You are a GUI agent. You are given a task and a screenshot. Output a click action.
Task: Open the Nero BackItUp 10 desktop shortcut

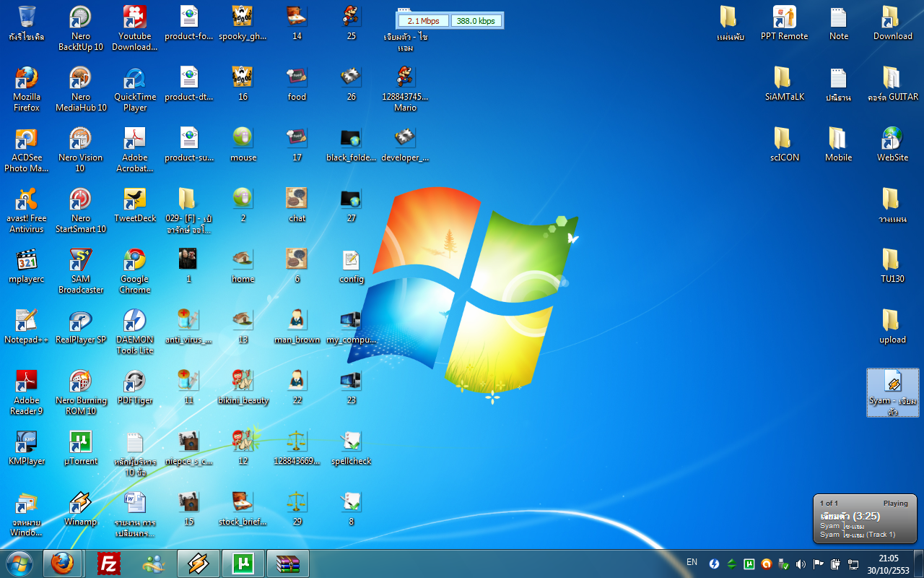[x=80, y=27]
